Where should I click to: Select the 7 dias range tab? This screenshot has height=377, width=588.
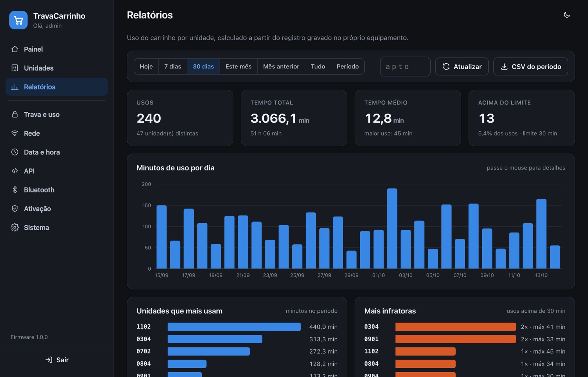click(x=173, y=67)
